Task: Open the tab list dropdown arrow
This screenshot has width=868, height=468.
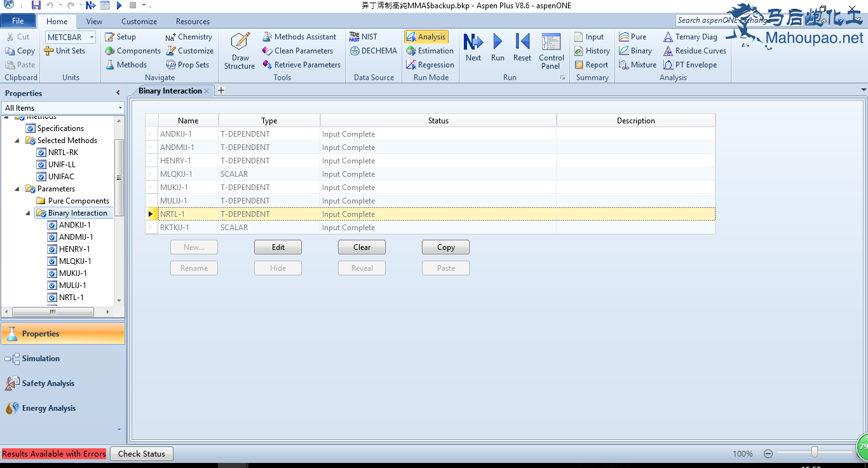Action: tap(863, 90)
